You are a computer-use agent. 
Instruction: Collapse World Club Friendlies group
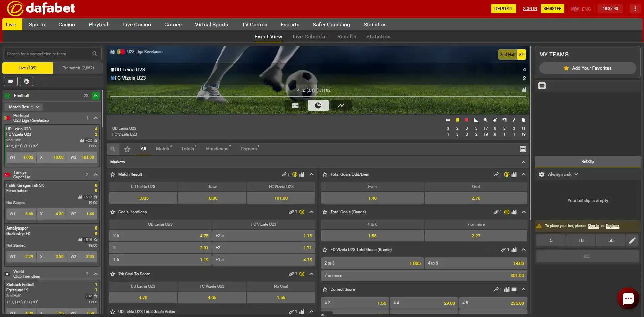(96, 274)
